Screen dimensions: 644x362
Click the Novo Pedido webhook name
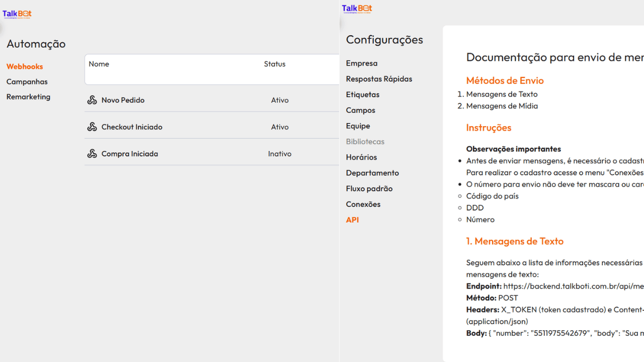123,100
